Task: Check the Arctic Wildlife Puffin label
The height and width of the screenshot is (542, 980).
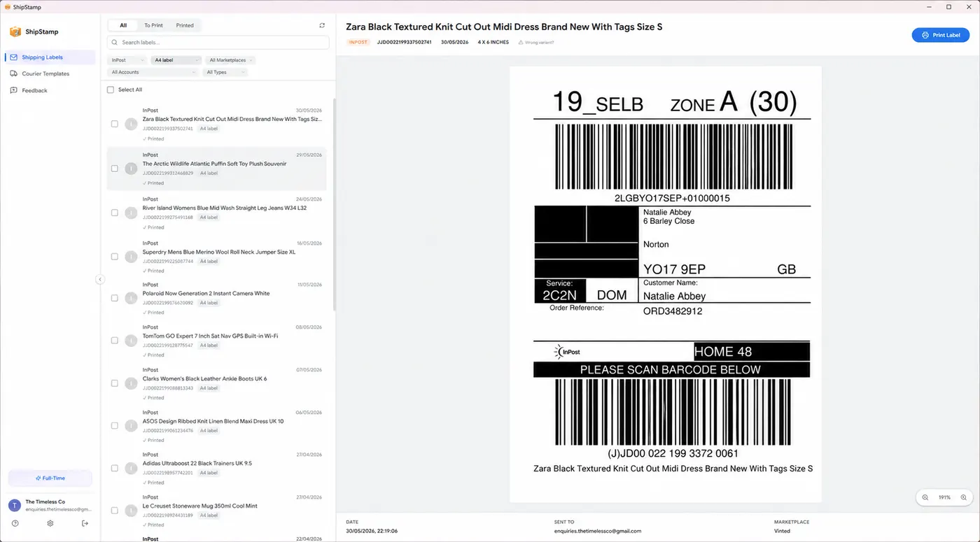Action: pos(115,169)
